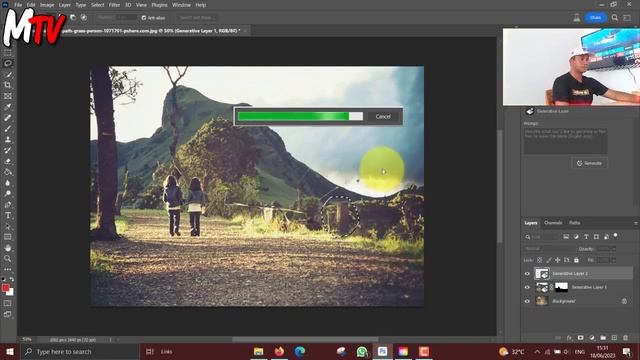Open the File menu
Viewport: 640px width, 360px height.
(18, 5)
